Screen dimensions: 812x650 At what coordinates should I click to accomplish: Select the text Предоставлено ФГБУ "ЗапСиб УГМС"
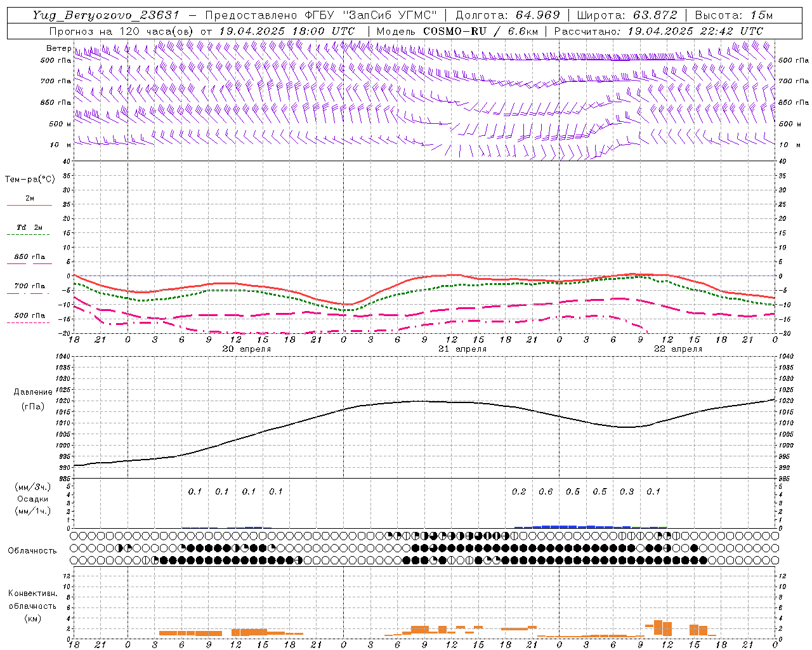pos(321,15)
